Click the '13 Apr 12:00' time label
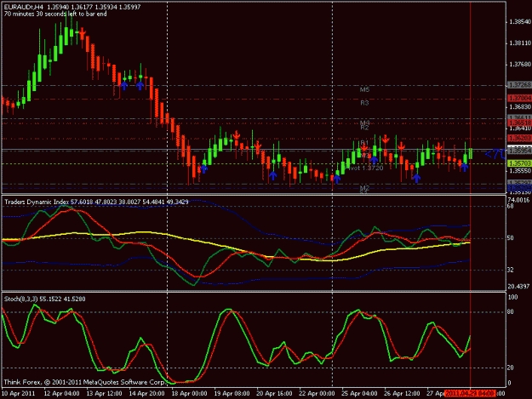This screenshot has height=399, width=532. click(104, 394)
